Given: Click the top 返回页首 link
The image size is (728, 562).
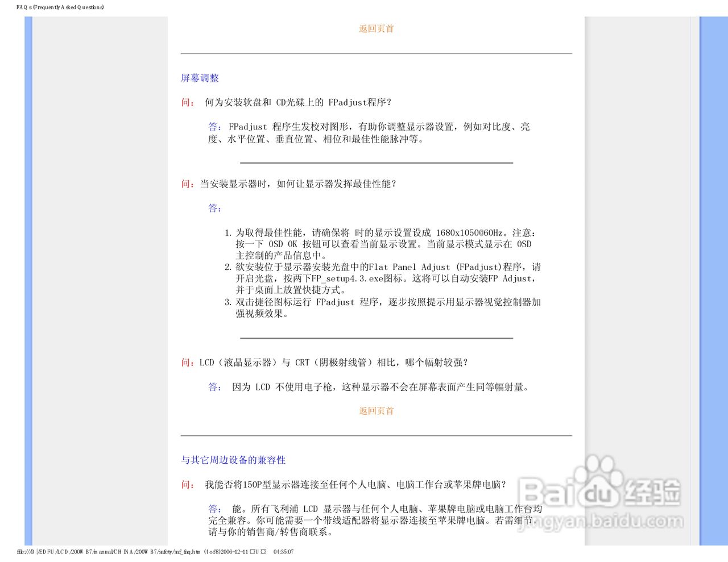Looking at the screenshot, I should (x=376, y=28).
